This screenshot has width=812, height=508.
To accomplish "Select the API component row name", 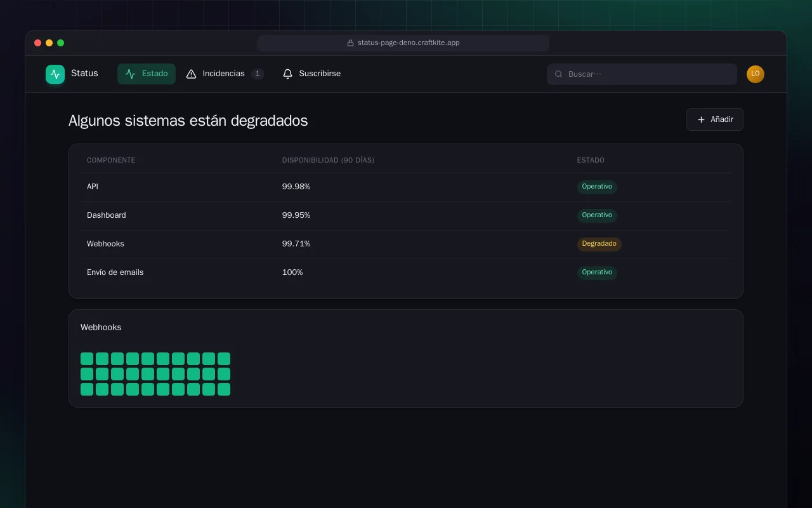I will pos(93,187).
